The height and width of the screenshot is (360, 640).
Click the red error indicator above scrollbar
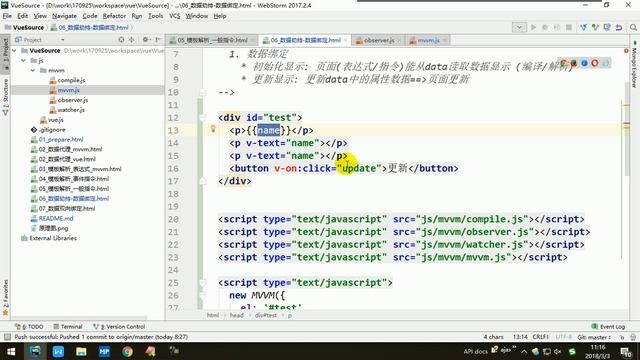pos(626,51)
